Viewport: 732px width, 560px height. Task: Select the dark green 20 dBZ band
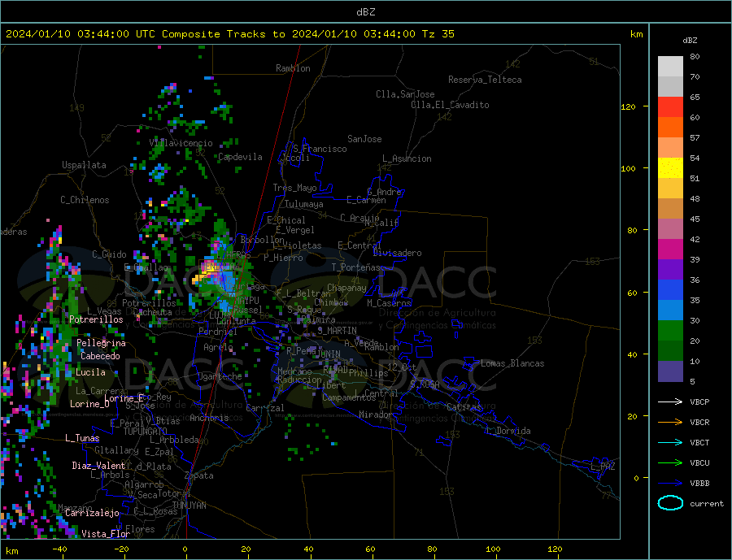click(x=670, y=351)
